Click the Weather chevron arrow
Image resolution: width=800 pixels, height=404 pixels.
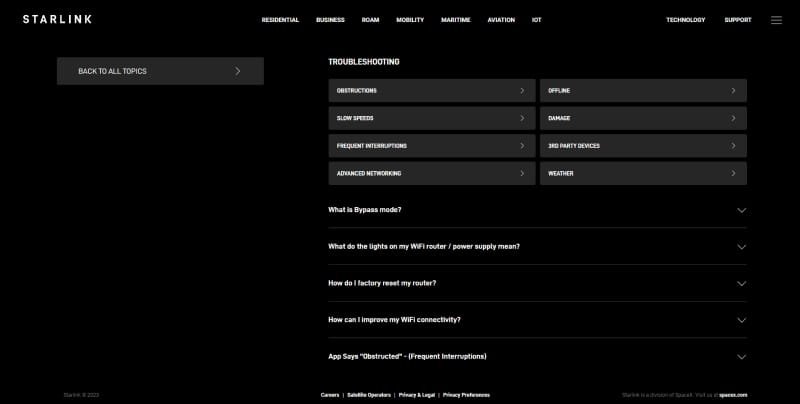click(x=733, y=173)
